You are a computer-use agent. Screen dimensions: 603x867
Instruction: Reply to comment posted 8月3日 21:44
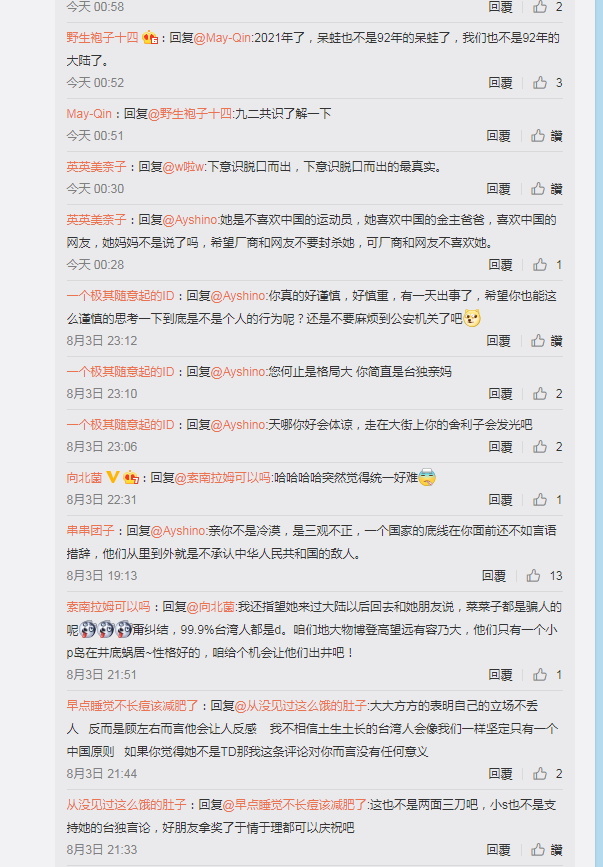500,774
